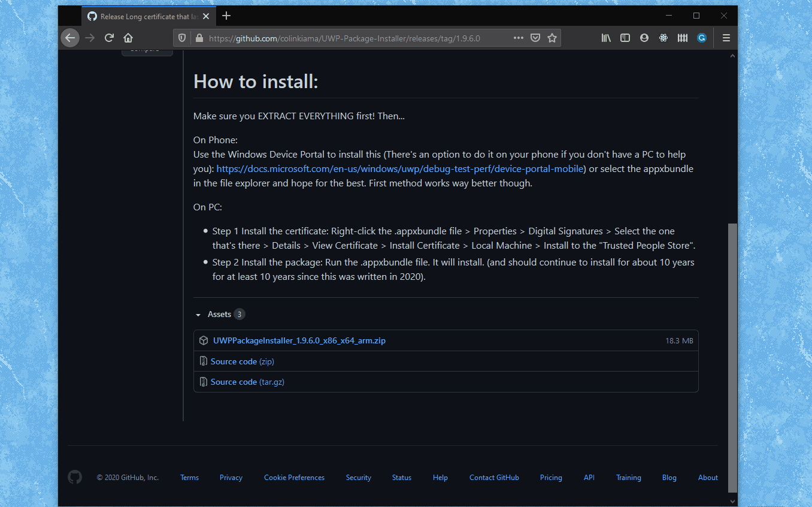Click the scrollbar up arrow

[x=732, y=56]
